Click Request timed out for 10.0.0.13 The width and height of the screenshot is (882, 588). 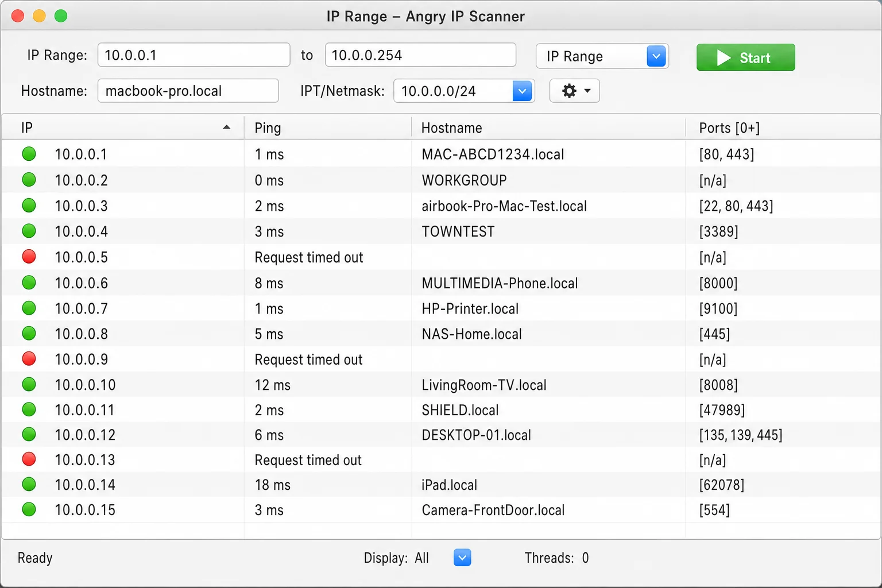point(308,461)
